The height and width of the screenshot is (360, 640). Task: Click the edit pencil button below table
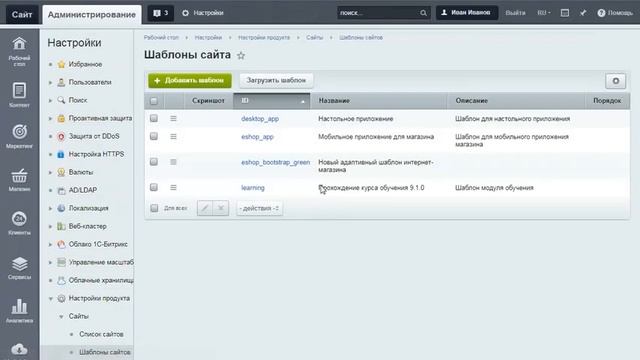pos(205,208)
